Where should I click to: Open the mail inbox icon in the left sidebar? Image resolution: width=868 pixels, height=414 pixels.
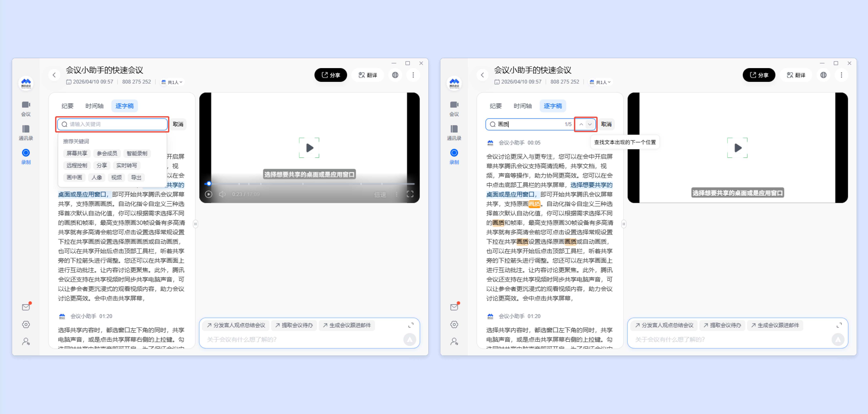[26, 307]
